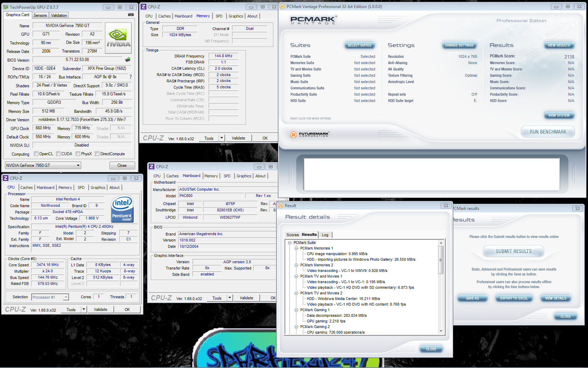Select 'GPU gaming: 2.218 fps' row
Screen dimensions: 588x368
tap(326, 321)
